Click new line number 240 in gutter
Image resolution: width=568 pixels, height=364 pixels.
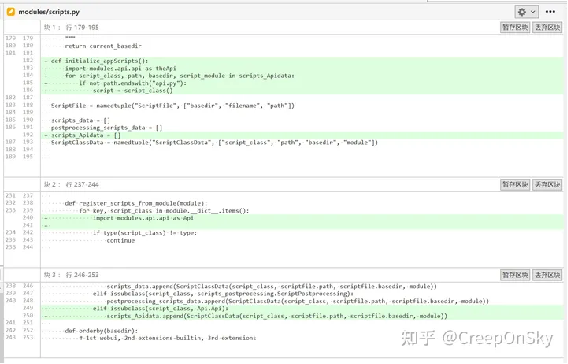click(28, 217)
